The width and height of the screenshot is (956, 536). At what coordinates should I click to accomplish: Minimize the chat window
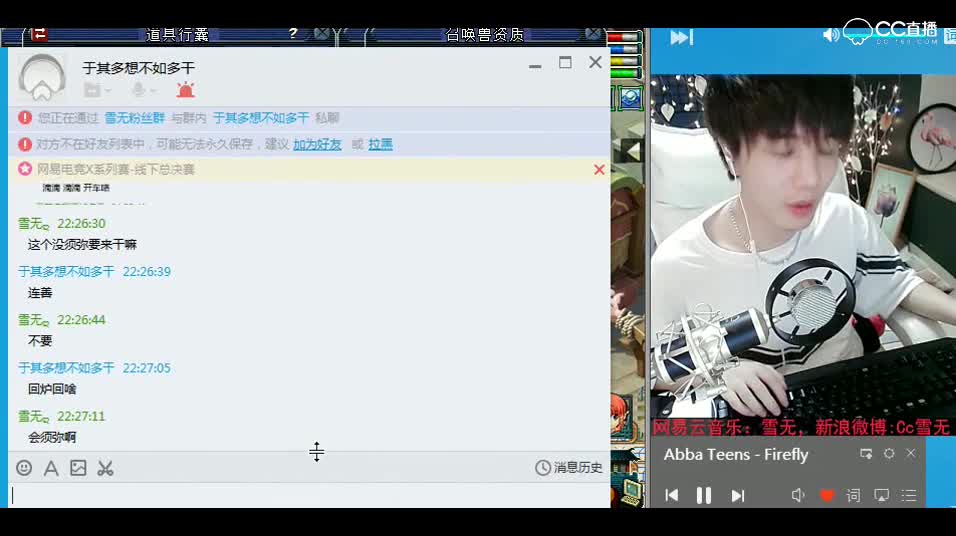click(535, 64)
